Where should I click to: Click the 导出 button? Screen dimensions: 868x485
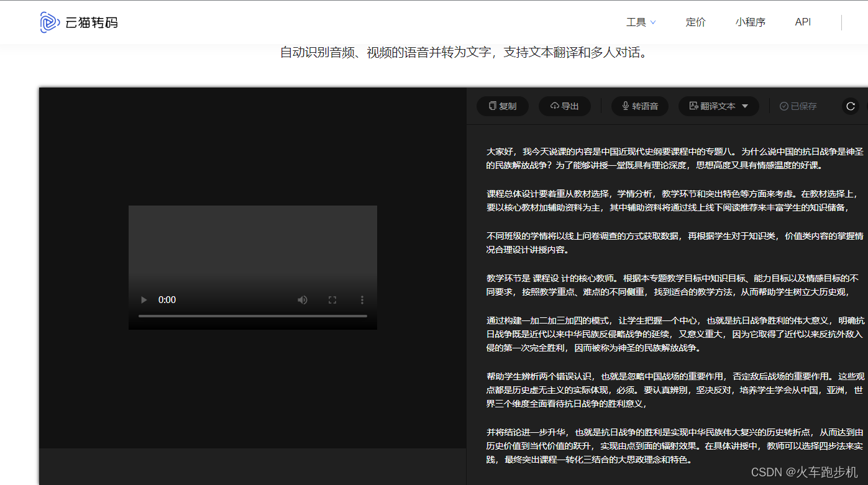pos(565,106)
